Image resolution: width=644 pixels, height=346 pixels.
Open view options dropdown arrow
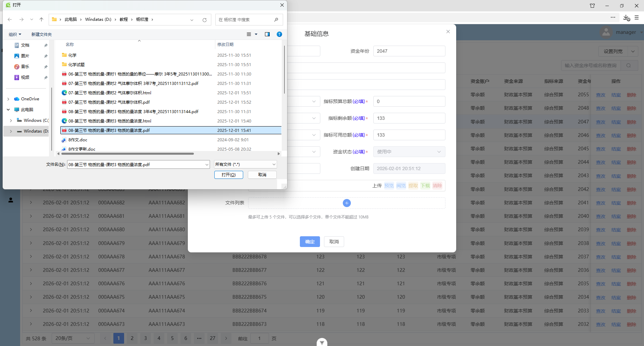point(256,34)
